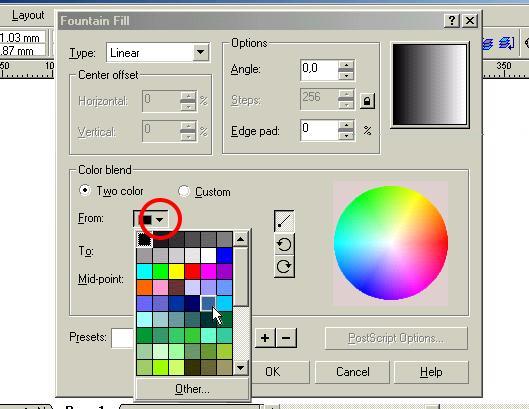This screenshot has height=409, width=529.
Task: Pick the purple swatch after magenta
Action: [224, 271]
